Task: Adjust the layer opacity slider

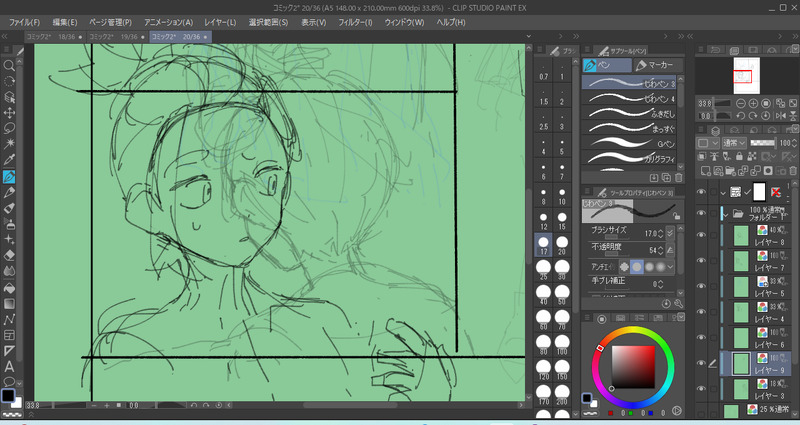Action: (762, 143)
